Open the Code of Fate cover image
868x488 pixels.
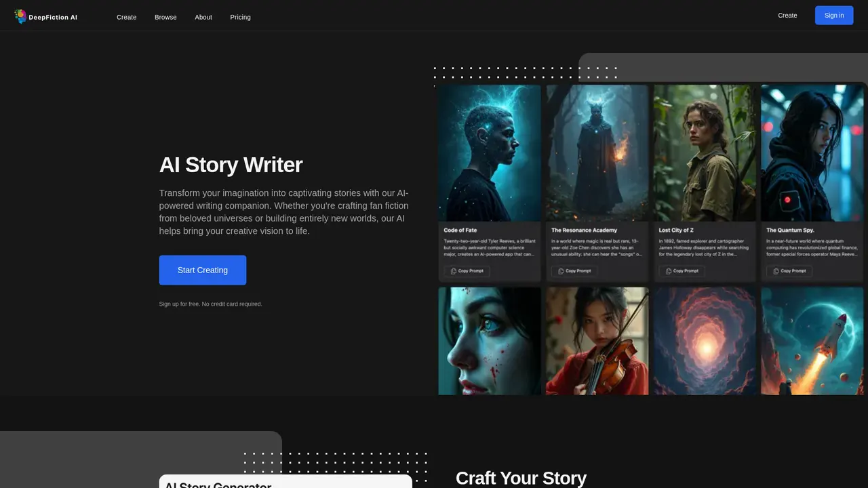[490, 153]
